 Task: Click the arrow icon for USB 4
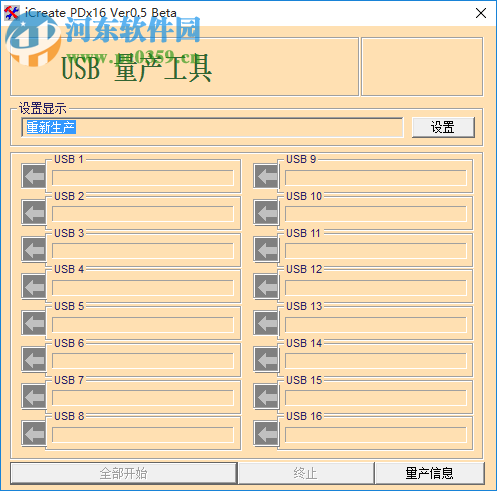tap(34, 286)
